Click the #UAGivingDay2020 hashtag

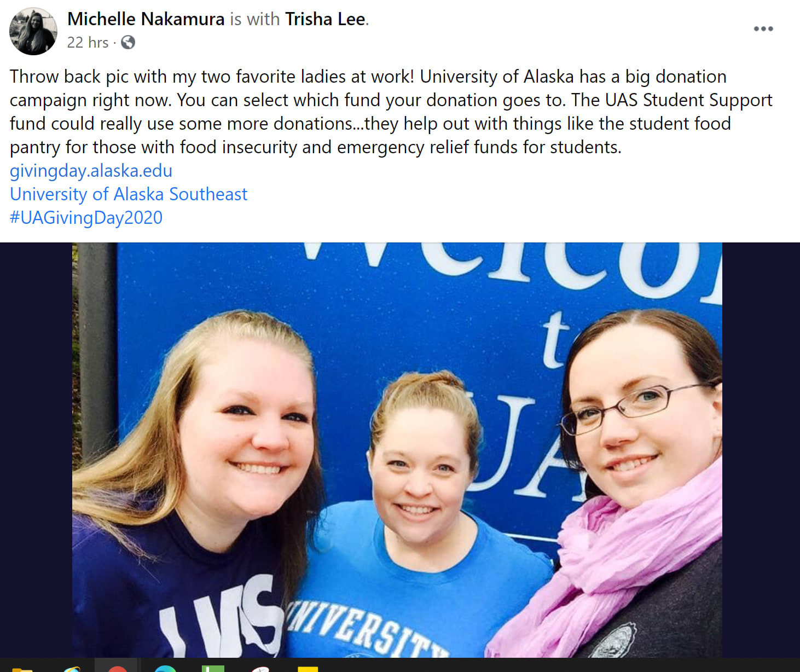pos(86,218)
